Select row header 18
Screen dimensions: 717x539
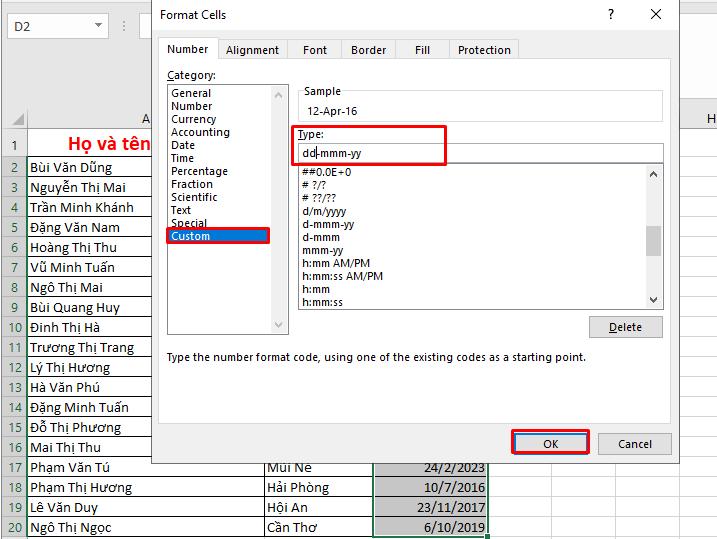(15, 487)
